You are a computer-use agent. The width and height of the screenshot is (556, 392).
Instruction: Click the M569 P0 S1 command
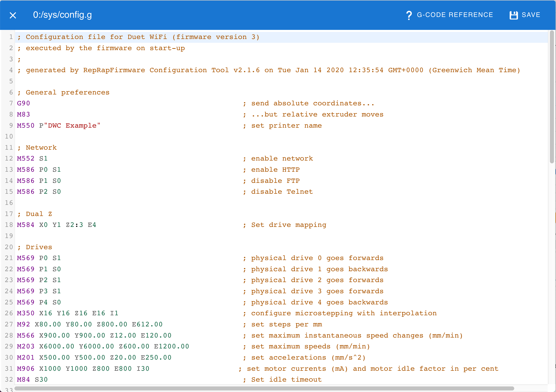pyautogui.click(x=39, y=258)
